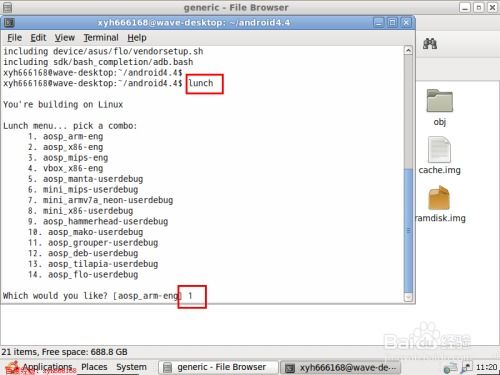This screenshot has height=375, width=500.
Task: Click the 'Lunch menu... pick a combo:' line
Action: (70, 126)
